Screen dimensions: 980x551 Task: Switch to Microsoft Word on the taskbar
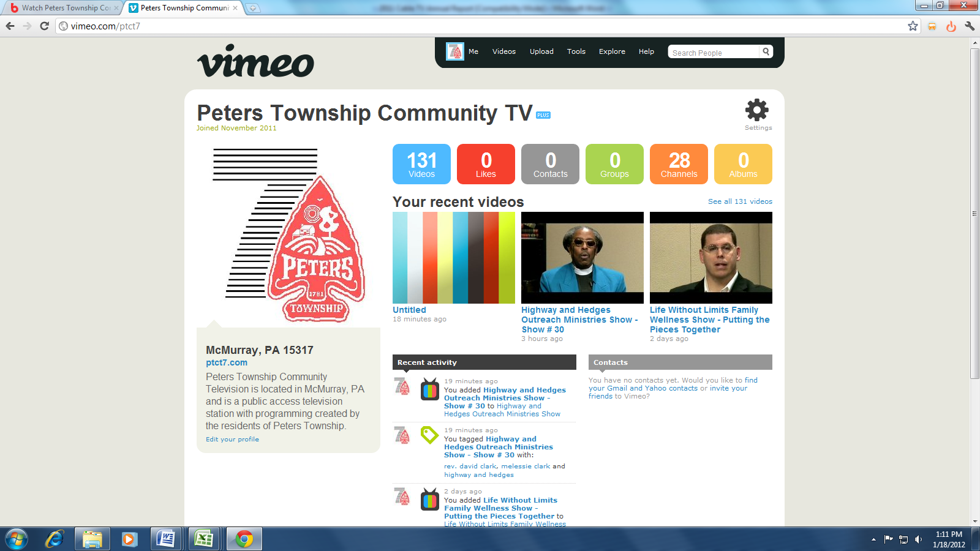[x=165, y=539]
